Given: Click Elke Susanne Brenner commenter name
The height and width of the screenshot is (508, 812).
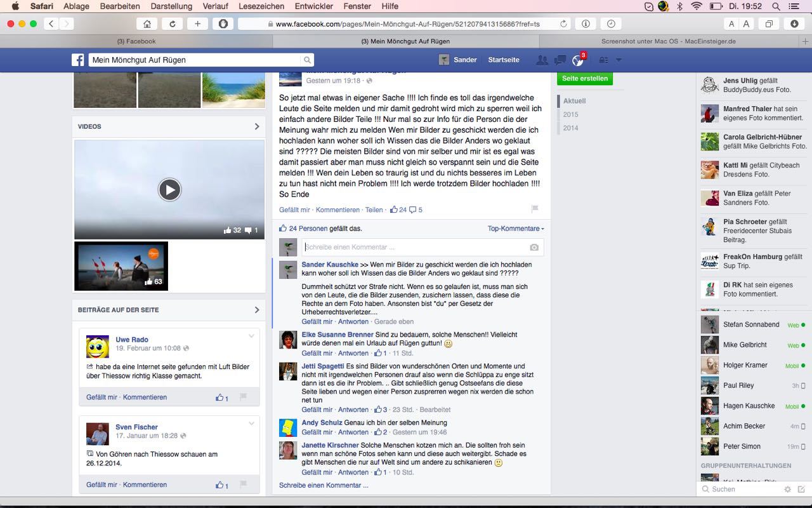Looking at the screenshot, I should pyautogui.click(x=337, y=335).
